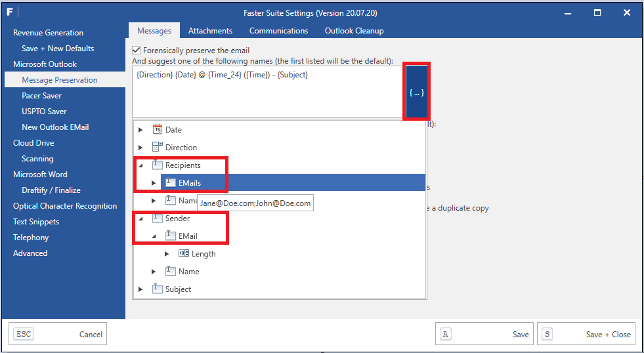
Task: Click the numeric icon beside Length
Action: (x=184, y=253)
